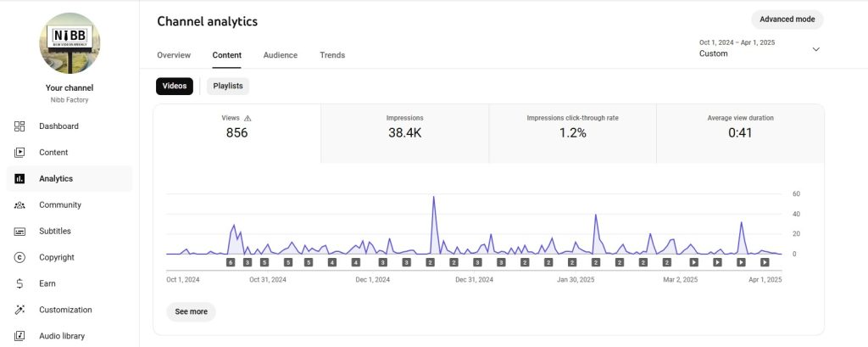
Task: Switch to the Overview tab
Action: pyautogui.click(x=174, y=55)
